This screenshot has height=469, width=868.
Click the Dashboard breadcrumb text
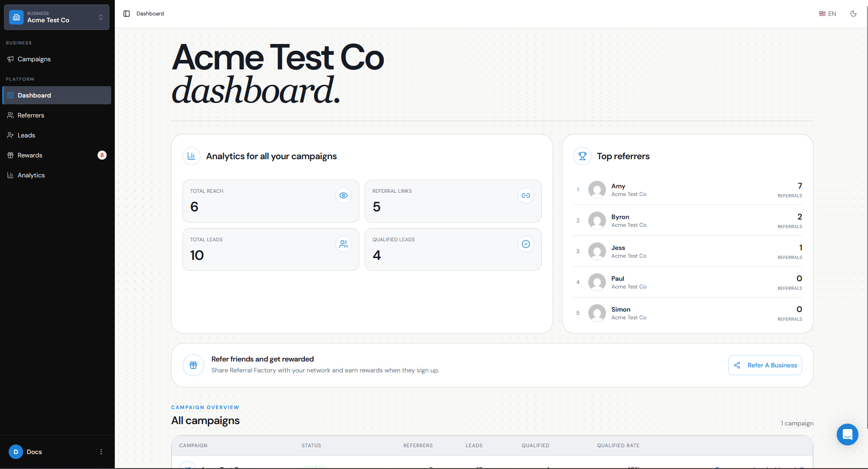150,14
